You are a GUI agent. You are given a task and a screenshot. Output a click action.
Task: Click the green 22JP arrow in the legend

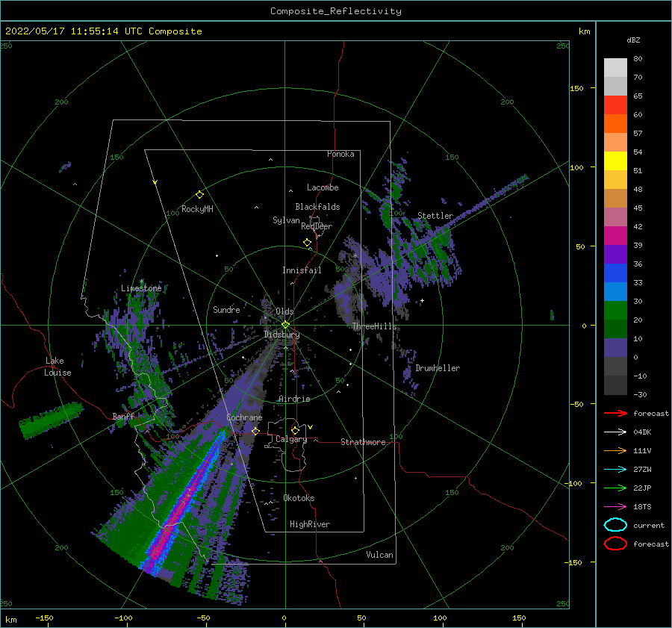[x=615, y=488]
